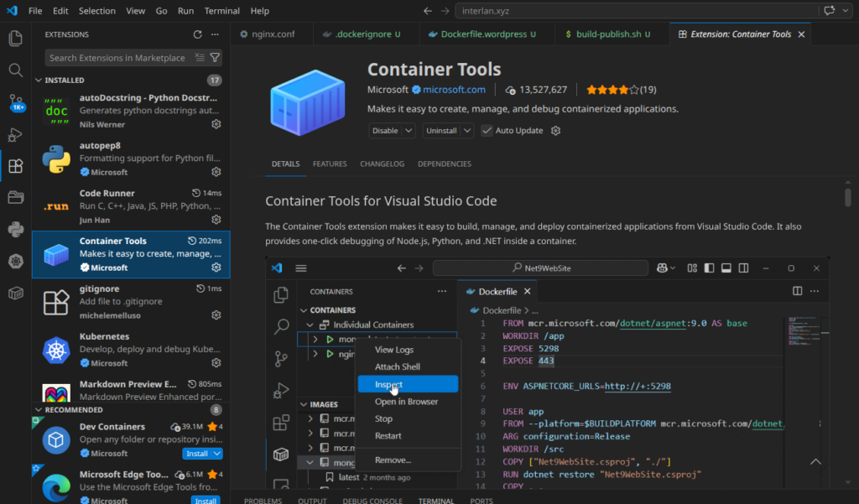Open the Extensions view icon

(x=16, y=166)
